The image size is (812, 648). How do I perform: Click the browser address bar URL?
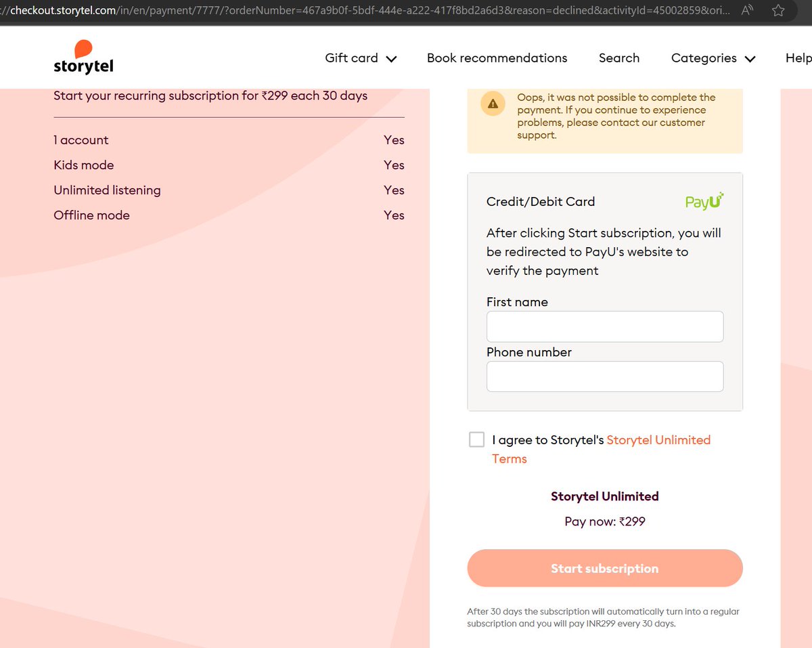click(x=365, y=11)
